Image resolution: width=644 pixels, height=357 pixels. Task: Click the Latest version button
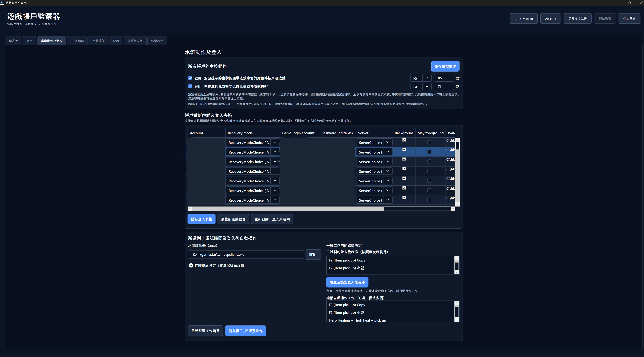coord(523,19)
